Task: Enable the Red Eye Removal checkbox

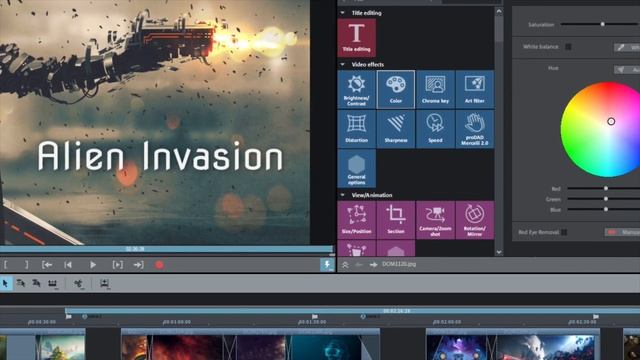Action: click(x=564, y=232)
